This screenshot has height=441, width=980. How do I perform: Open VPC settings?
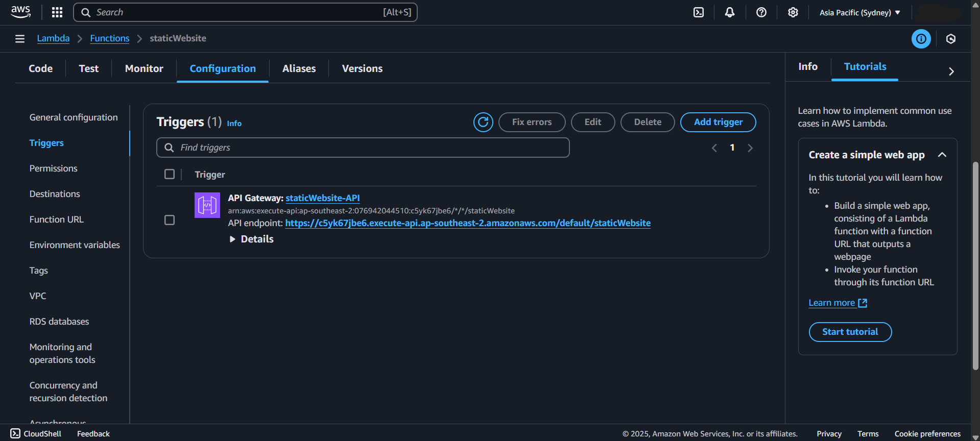38,296
